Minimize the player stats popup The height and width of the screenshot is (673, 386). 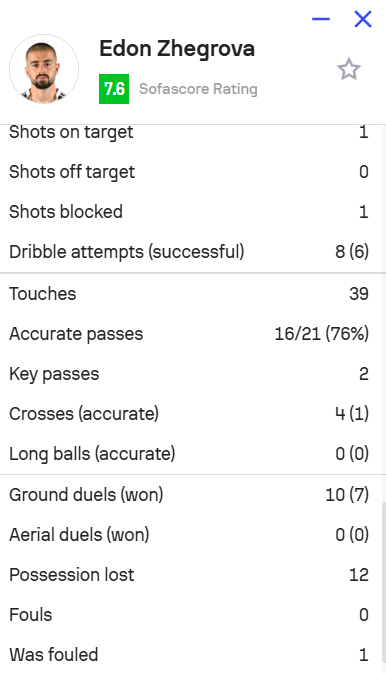tap(321, 19)
